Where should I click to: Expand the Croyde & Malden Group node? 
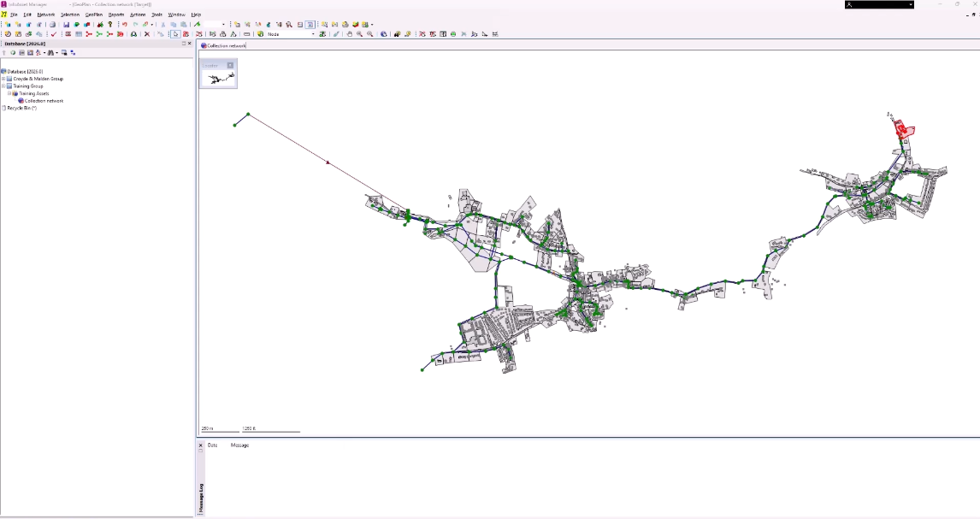(4, 80)
